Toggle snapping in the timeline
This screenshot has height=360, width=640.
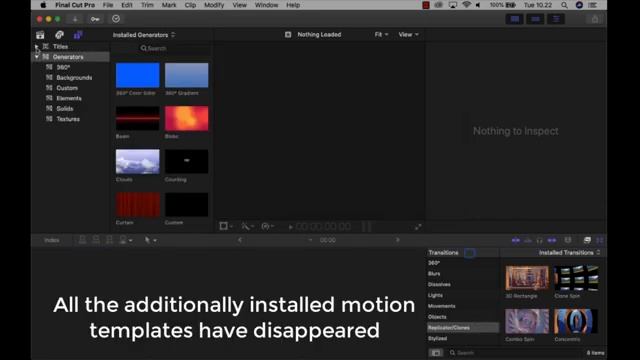point(552,240)
